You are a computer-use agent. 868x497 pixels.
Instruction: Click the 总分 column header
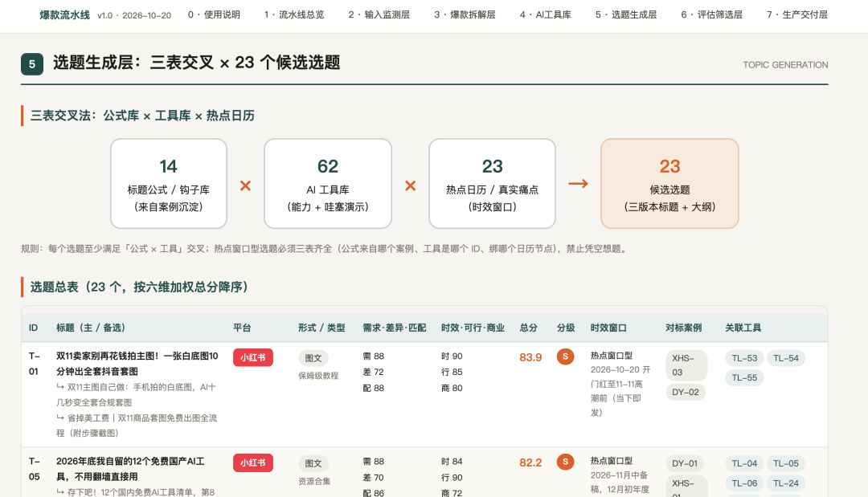(x=528, y=328)
